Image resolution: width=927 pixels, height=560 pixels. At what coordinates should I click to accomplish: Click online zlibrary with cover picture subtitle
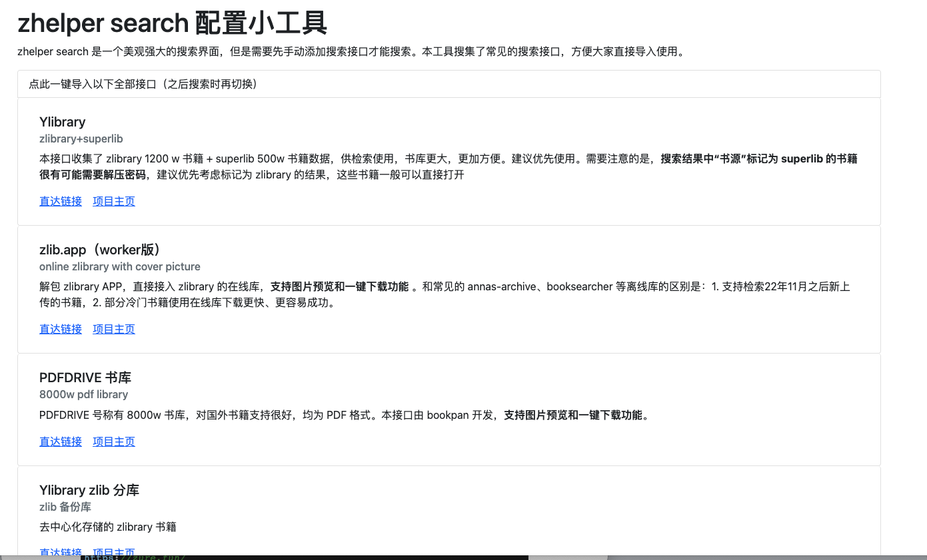pyautogui.click(x=120, y=267)
